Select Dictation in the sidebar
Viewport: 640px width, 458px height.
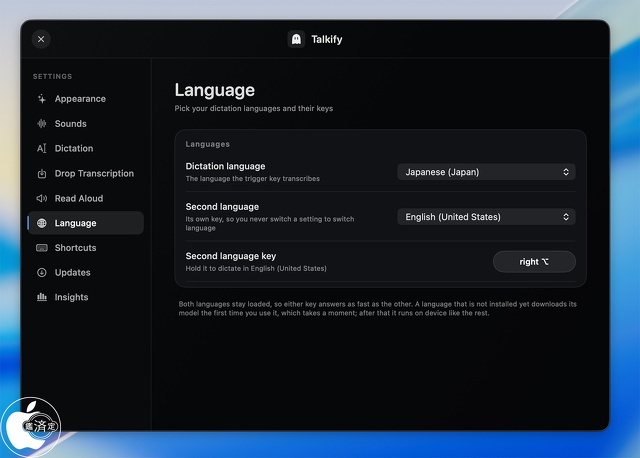86,149
